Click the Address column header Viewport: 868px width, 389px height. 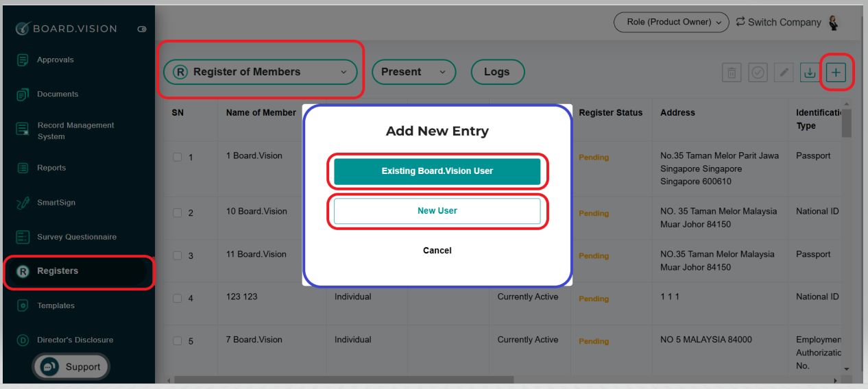(678, 113)
